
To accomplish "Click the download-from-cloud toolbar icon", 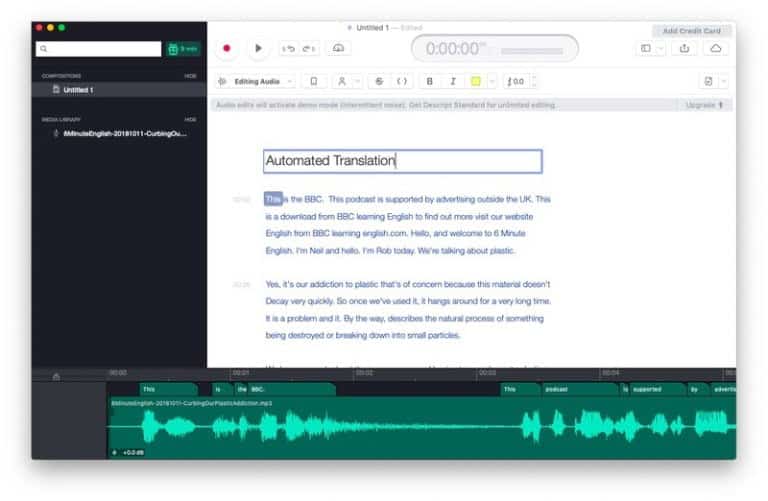I will (x=338, y=48).
